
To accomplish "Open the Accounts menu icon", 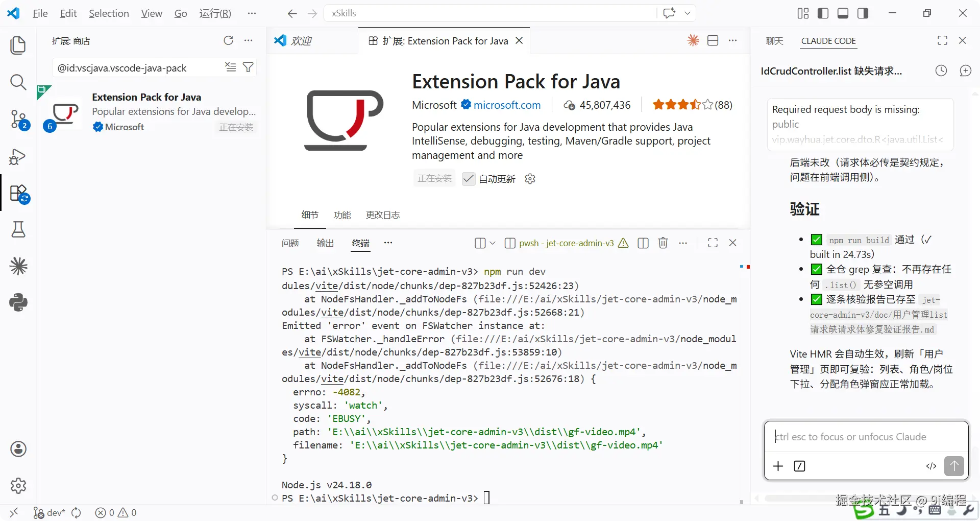I will click(x=18, y=449).
